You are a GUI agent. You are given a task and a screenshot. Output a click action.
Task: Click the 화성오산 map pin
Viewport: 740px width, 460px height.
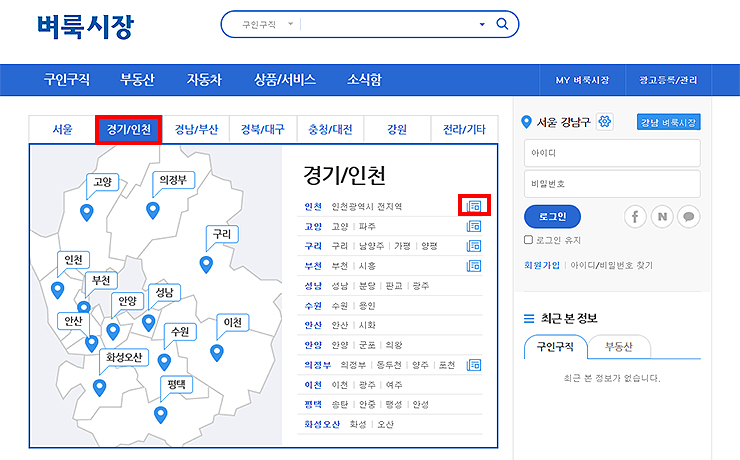(x=100, y=387)
